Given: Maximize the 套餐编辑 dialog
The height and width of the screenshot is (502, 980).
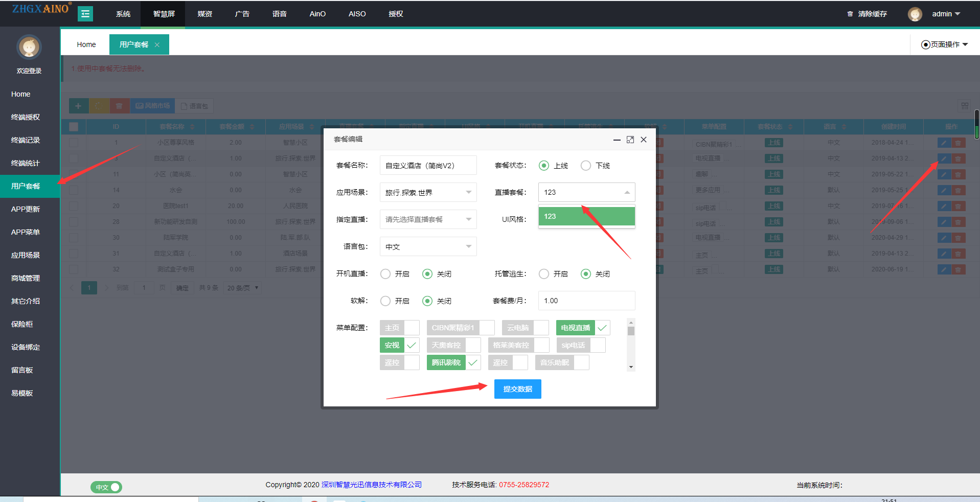Looking at the screenshot, I should [x=630, y=140].
